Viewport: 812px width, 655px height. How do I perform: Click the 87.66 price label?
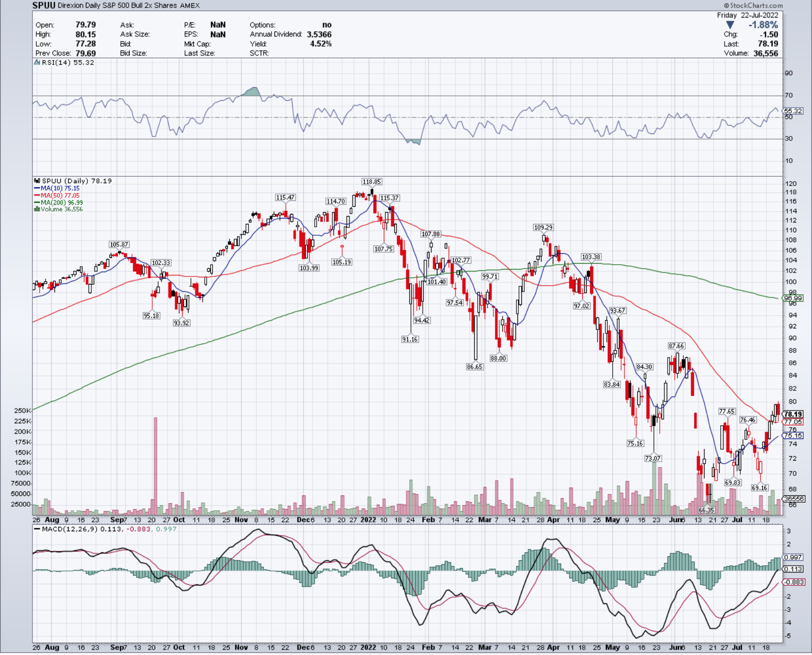point(676,346)
